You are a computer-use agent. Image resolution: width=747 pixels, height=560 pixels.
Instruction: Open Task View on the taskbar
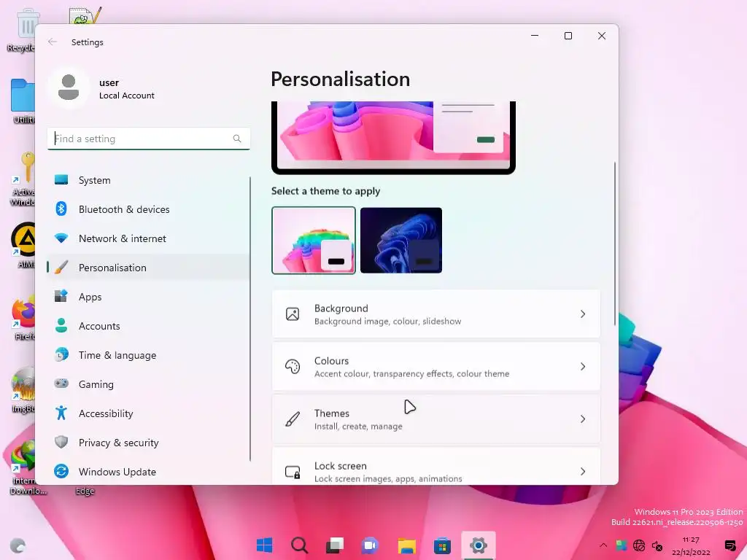(x=335, y=545)
